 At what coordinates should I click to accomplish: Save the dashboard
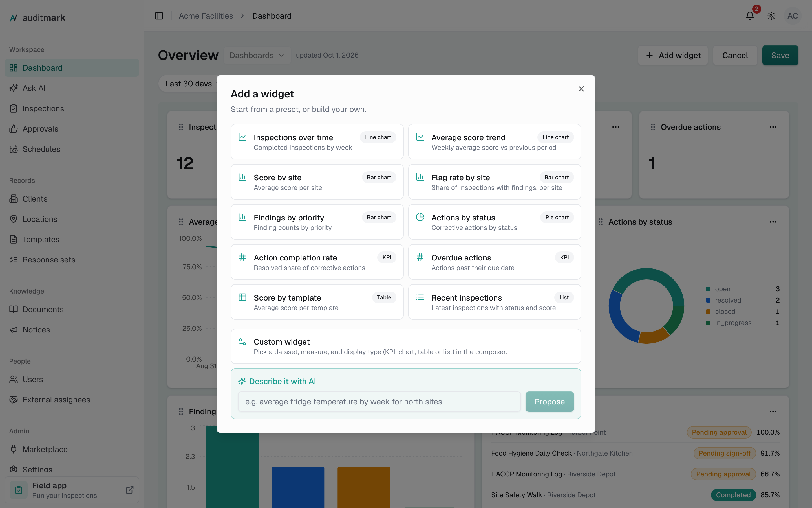tap(780, 55)
